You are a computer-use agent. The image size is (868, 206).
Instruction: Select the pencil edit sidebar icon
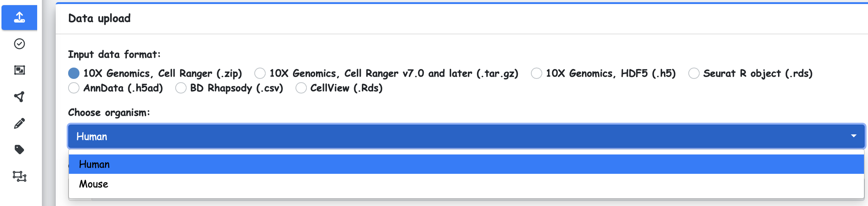(x=19, y=123)
